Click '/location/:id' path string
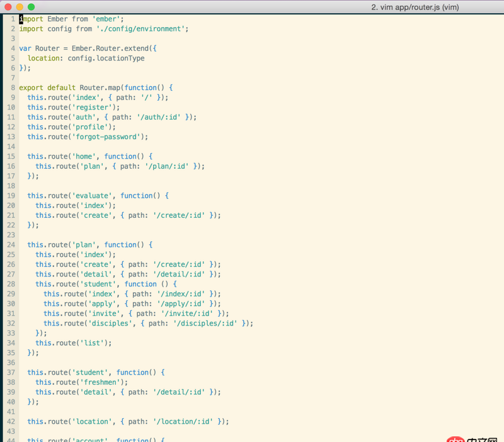Screen dimensions: 504x442 183,421
